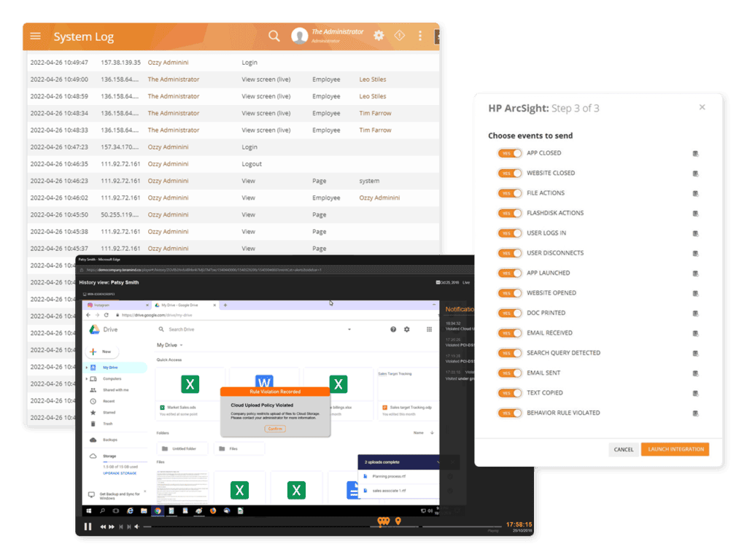Open Shared with me in Drive
The image size is (747, 560).
[116, 390]
